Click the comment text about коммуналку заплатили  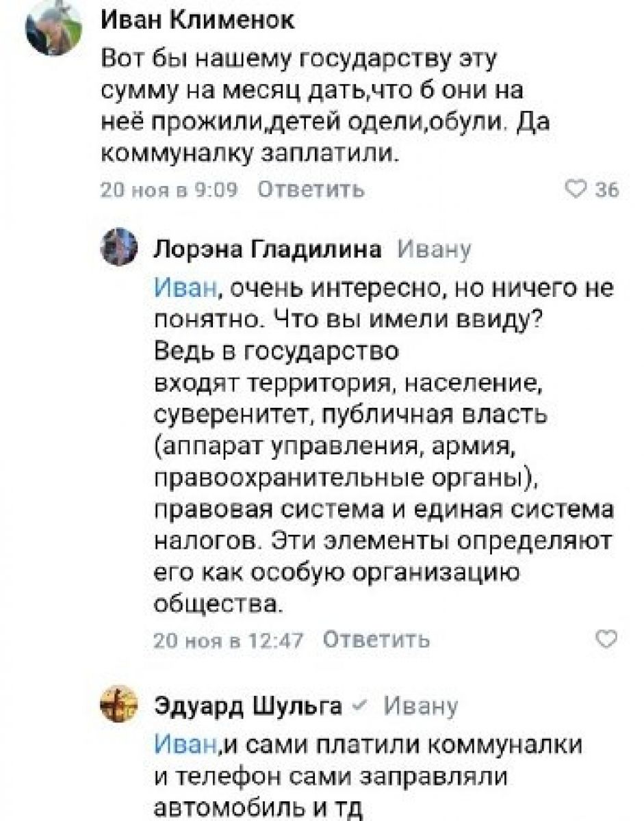249,156
